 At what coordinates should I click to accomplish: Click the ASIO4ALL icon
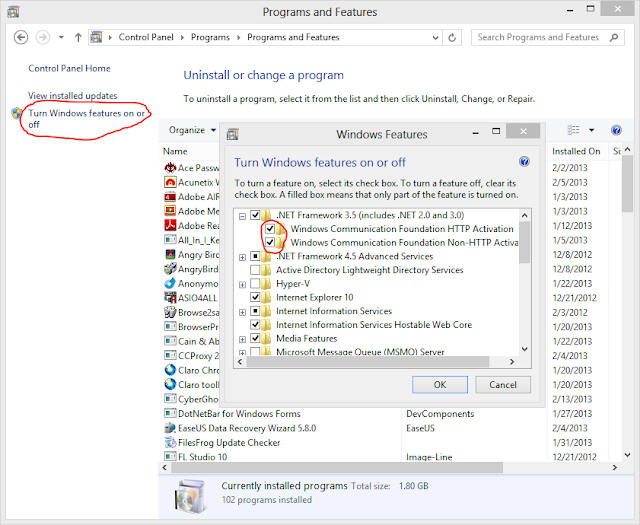(x=170, y=298)
